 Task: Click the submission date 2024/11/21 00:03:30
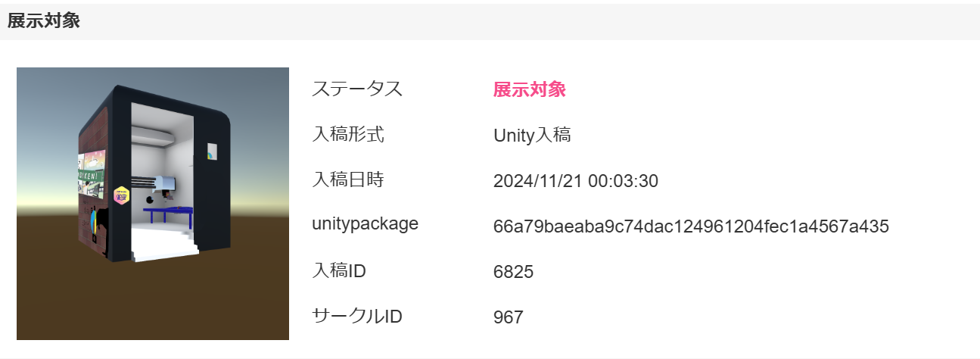(x=575, y=181)
